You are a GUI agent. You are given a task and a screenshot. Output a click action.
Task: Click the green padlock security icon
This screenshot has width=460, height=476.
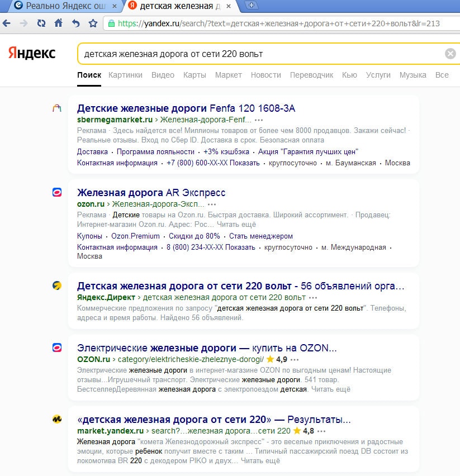click(111, 23)
